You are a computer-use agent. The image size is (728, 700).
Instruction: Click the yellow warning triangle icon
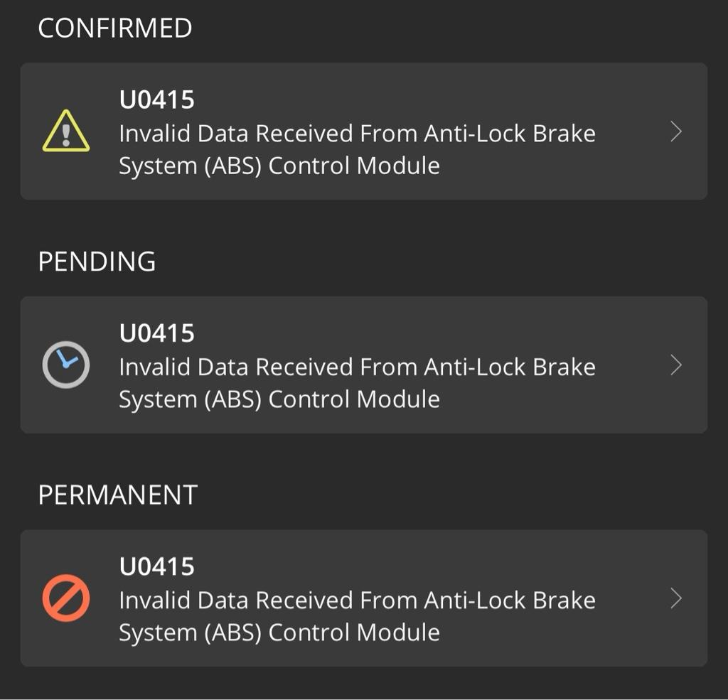[66, 131]
